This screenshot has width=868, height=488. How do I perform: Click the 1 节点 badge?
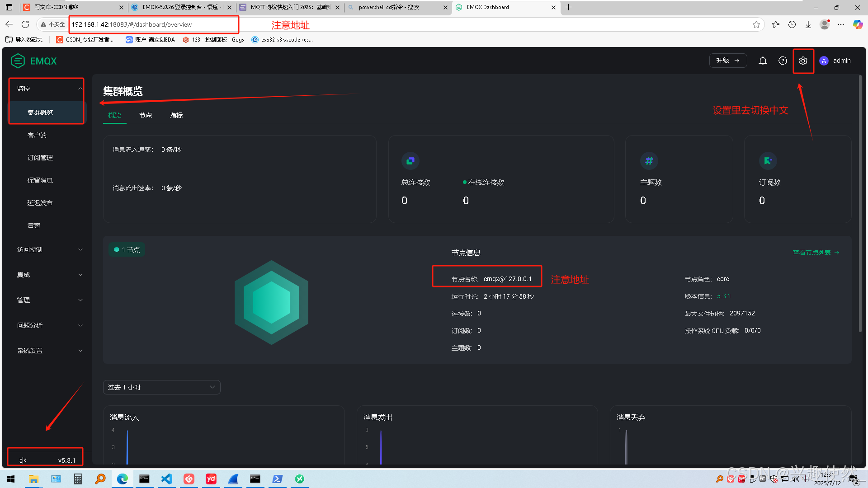[127, 249]
